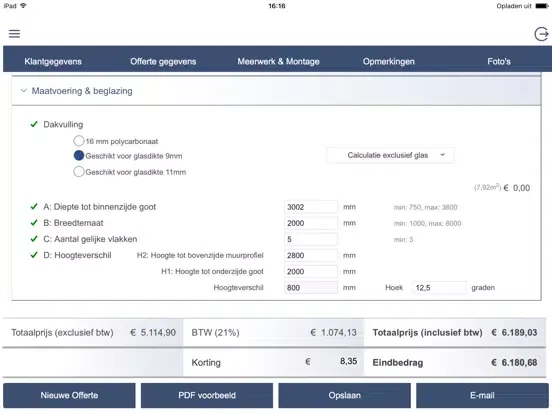Open the Calculatie exclusief glas dropdown
This screenshot has width=552, height=414.
(390, 155)
